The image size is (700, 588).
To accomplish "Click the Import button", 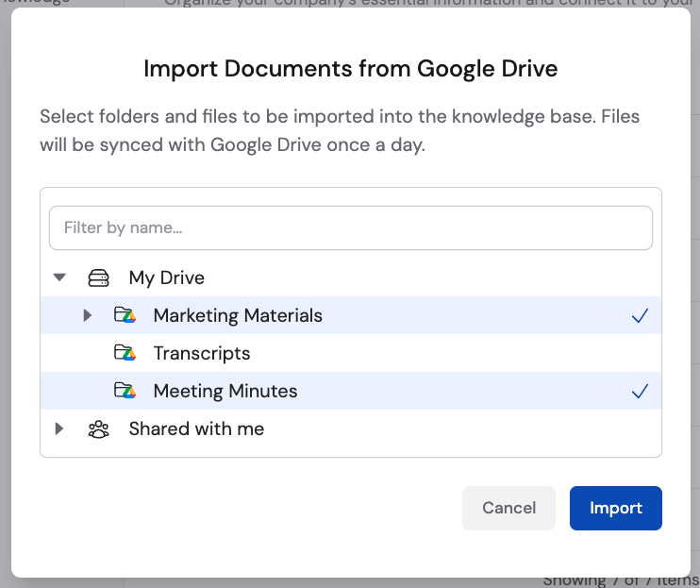I will tap(616, 508).
